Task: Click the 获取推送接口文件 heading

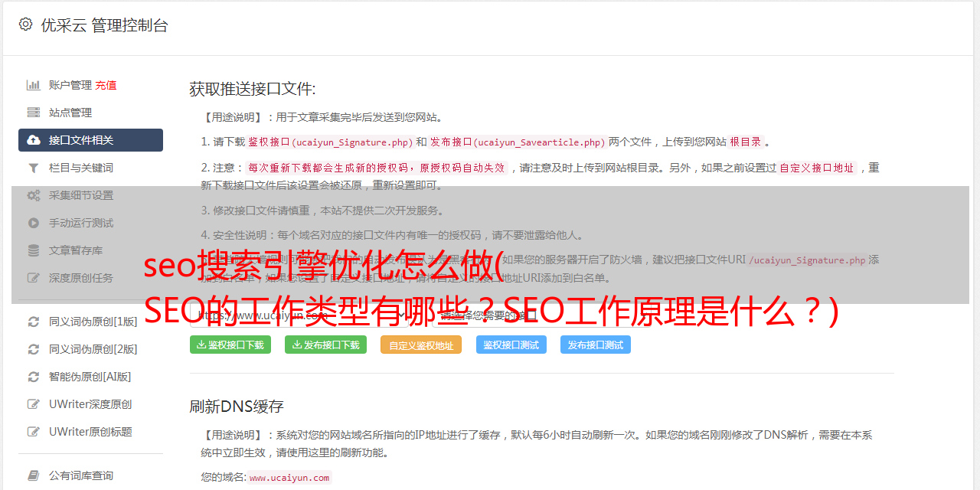Action: [x=253, y=89]
